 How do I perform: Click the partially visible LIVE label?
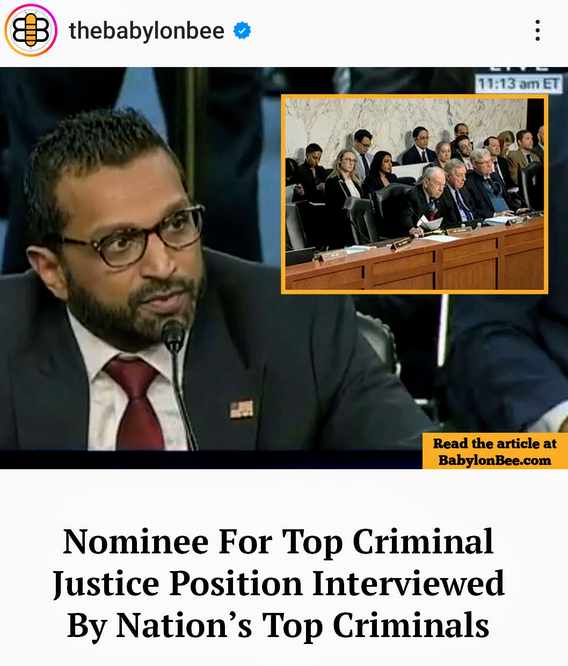click(x=518, y=70)
